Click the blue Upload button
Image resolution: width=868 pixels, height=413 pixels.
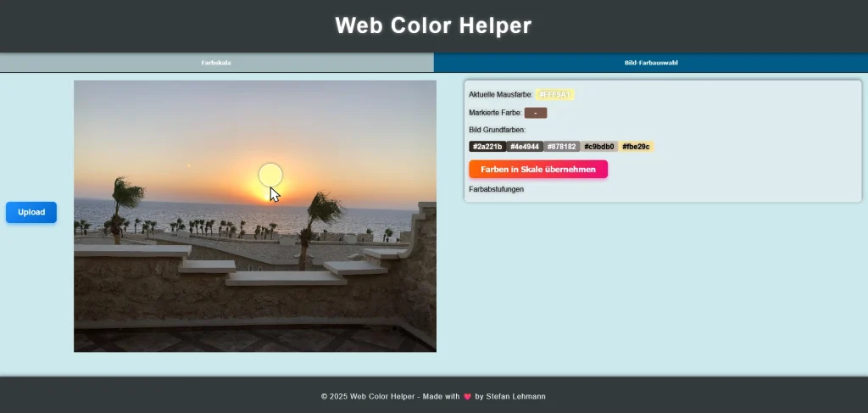(31, 212)
